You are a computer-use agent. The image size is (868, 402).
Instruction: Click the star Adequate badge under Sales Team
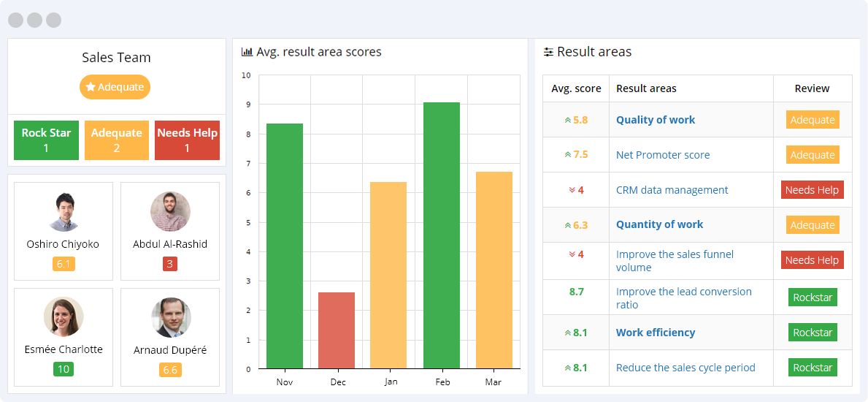pyautogui.click(x=115, y=87)
